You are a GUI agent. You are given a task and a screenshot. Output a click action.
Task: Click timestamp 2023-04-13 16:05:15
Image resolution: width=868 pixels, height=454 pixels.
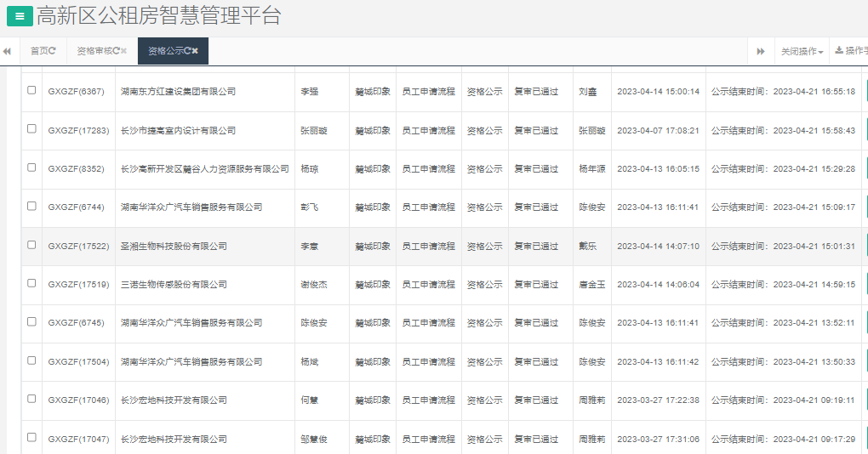(x=658, y=169)
